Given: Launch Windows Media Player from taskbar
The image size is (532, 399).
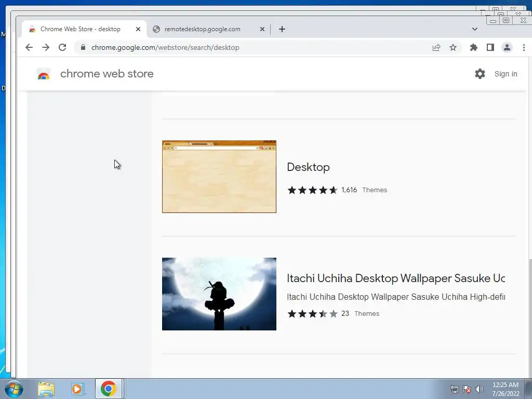Looking at the screenshot, I should [77, 389].
